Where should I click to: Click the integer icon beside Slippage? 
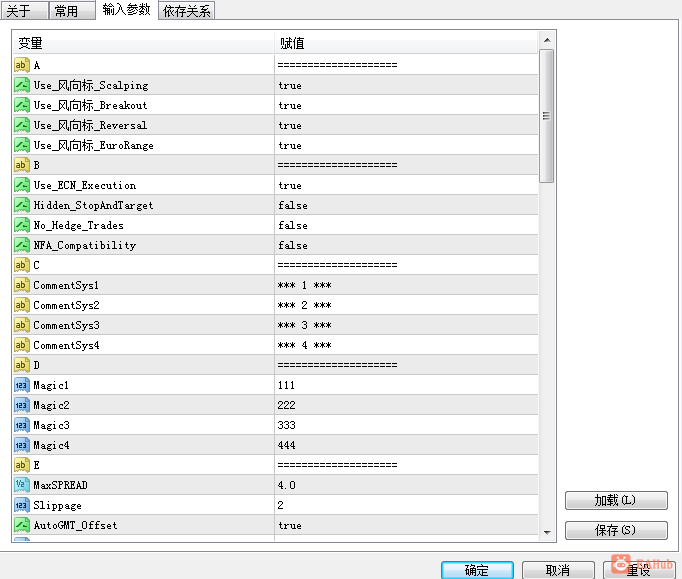pyautogui.click(x=22, y=505)
